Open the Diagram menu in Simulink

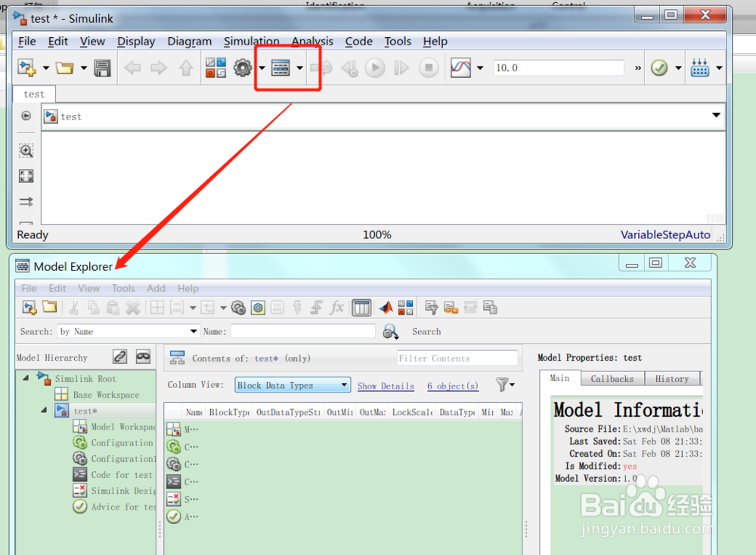pos(190,42)
